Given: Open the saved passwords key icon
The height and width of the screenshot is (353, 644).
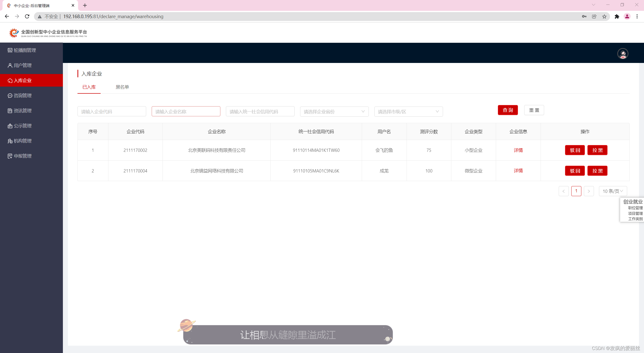Looking at the screenshot, I should click(x=584, y=16).
